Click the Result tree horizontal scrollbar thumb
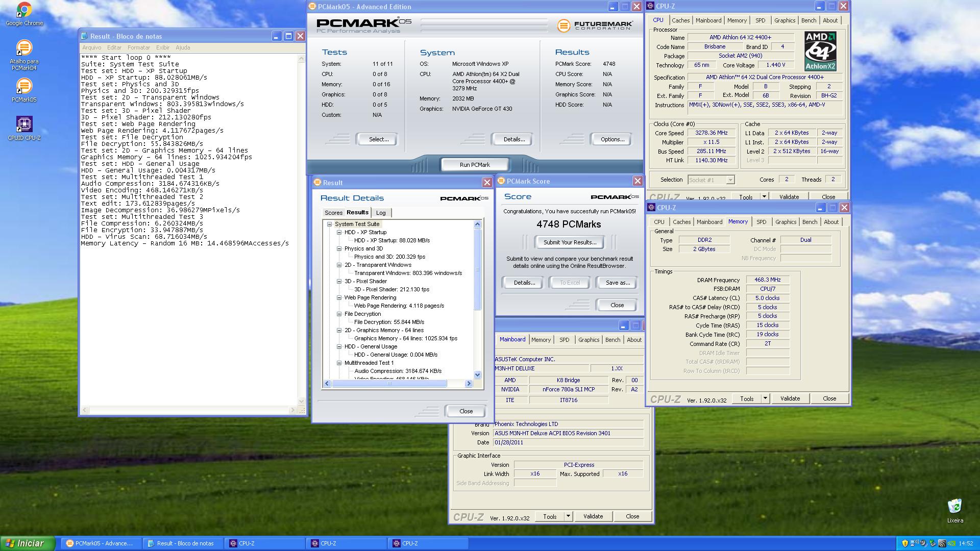 coord(389,384)
